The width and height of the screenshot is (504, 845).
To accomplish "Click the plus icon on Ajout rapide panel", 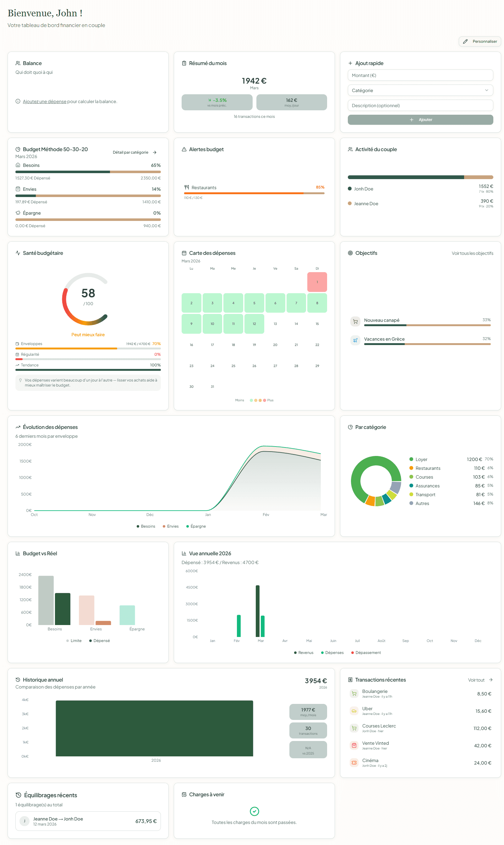I will click(350, 63).
